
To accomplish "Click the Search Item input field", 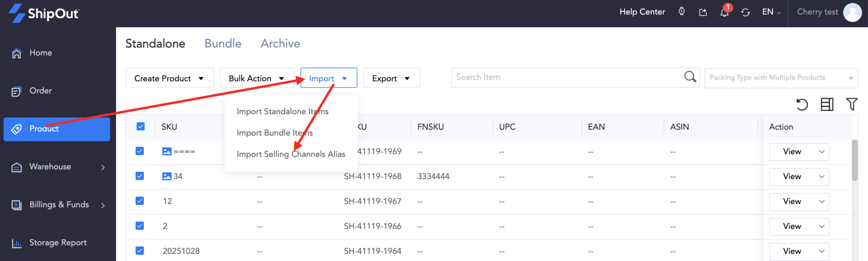I will (566, 77).
